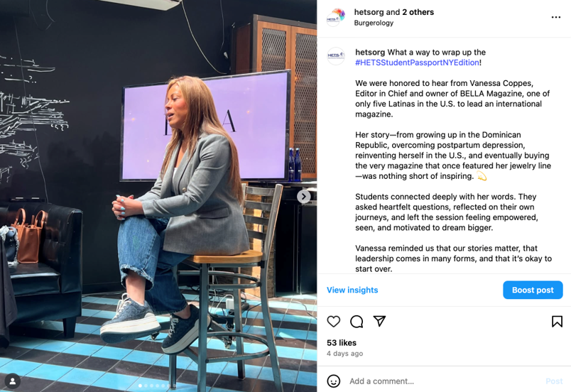Advance to next photo with arrow chevron
Viewport: 571px width, 392px height.
click(x=304, y=197)
